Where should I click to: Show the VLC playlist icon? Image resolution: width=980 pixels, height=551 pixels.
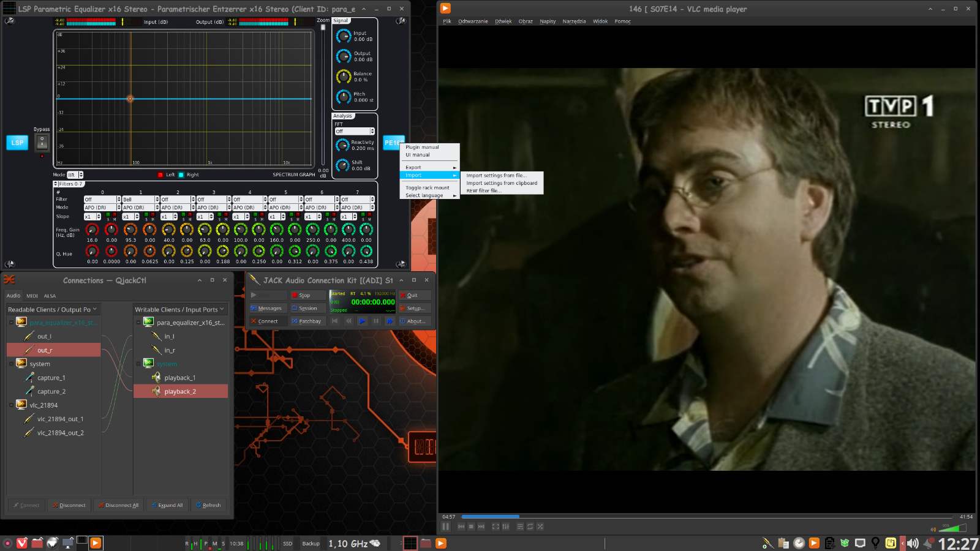pos(520,527)
